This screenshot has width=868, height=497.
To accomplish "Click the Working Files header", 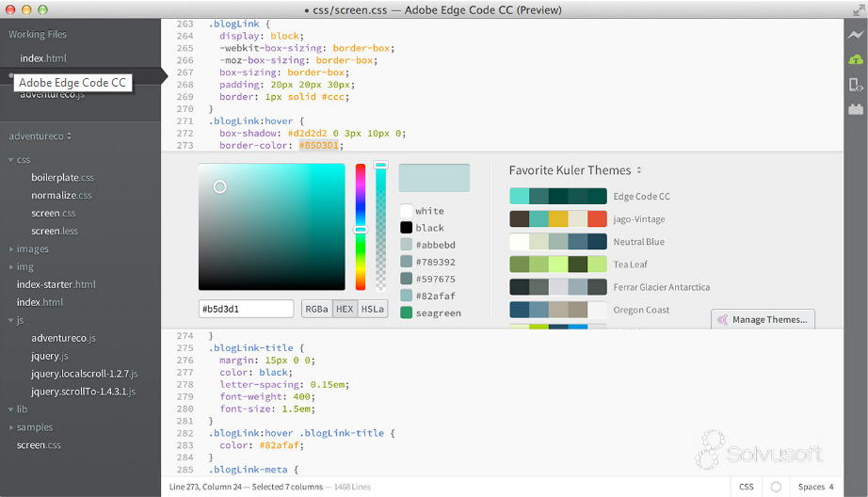I will tap(38, 34).
